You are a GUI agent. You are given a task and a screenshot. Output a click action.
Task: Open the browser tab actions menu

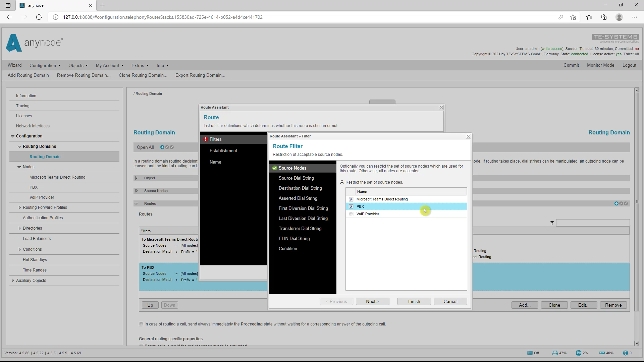point(8,5)
